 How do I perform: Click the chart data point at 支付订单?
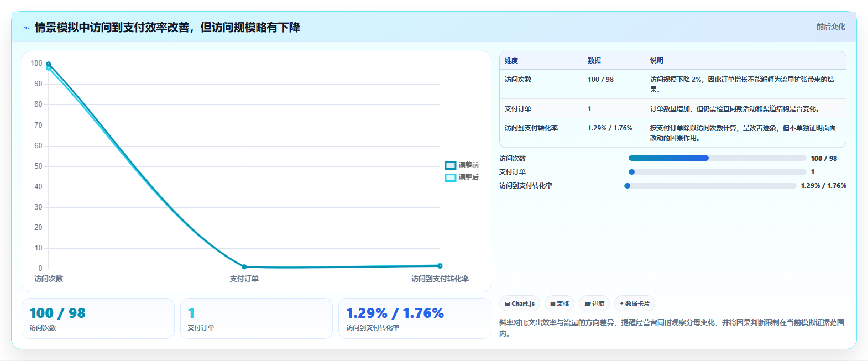point(244,267)
